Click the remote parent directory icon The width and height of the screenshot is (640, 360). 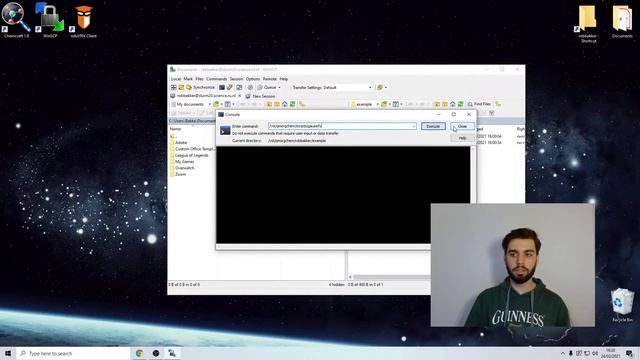pos(437,104)
